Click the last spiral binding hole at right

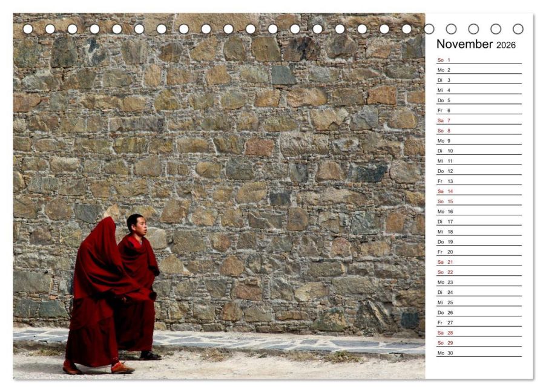(518, 29)
